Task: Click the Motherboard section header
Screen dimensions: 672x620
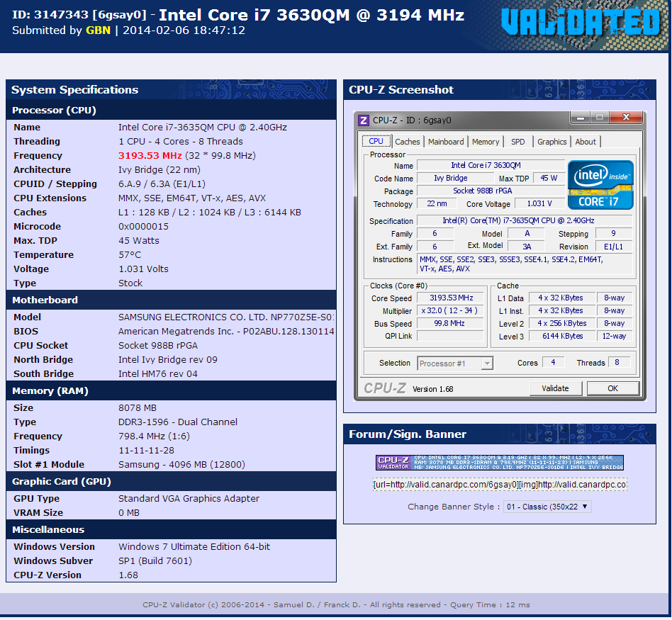Action: pyautogui.click(x=171, y=300)
